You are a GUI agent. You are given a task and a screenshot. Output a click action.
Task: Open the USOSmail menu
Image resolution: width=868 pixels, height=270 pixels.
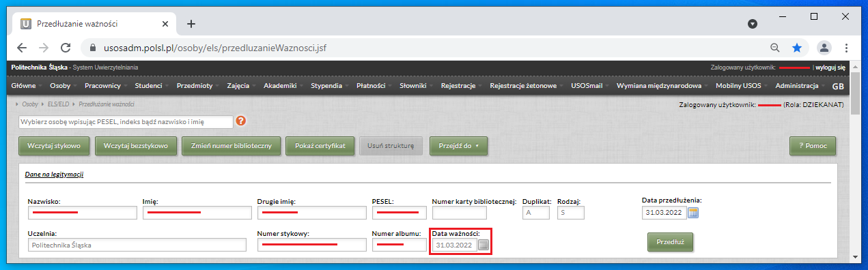click(589, 86)
